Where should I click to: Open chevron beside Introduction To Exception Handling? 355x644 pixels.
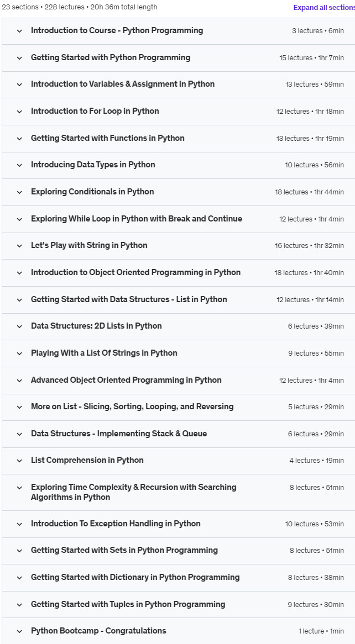[19, 524]
